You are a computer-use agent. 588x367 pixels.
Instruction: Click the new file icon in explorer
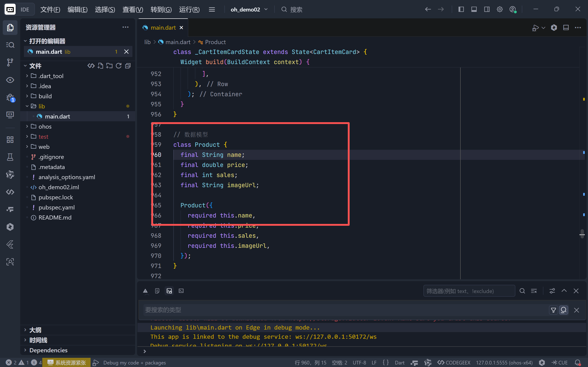click(100, 66)
